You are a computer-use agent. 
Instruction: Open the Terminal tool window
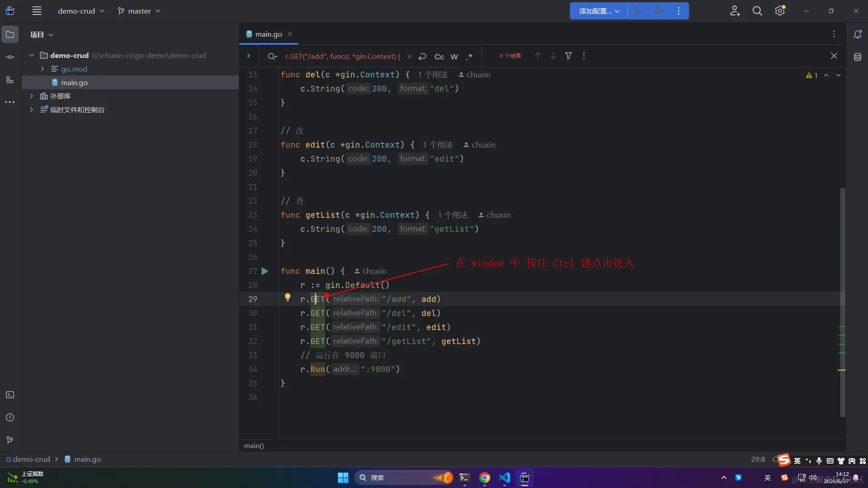10,395
